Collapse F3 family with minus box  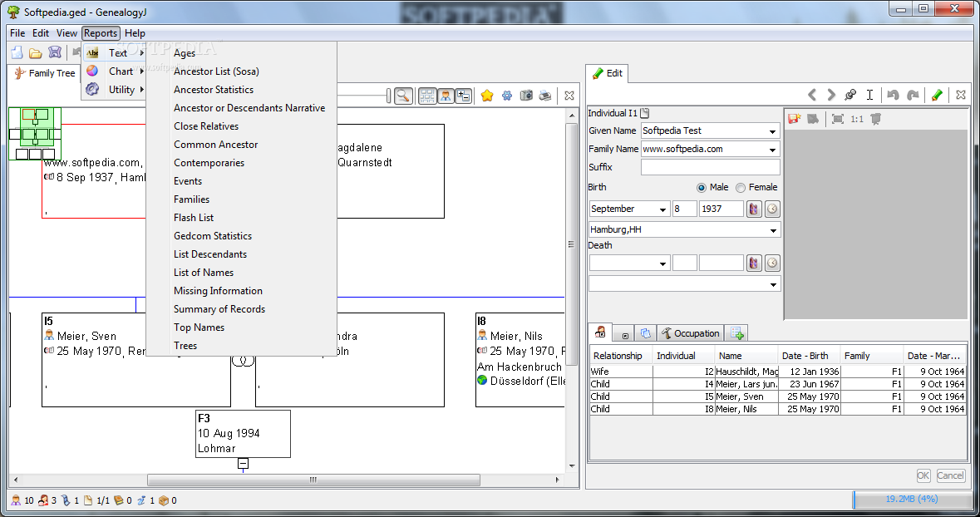click(x=243, y=463)
